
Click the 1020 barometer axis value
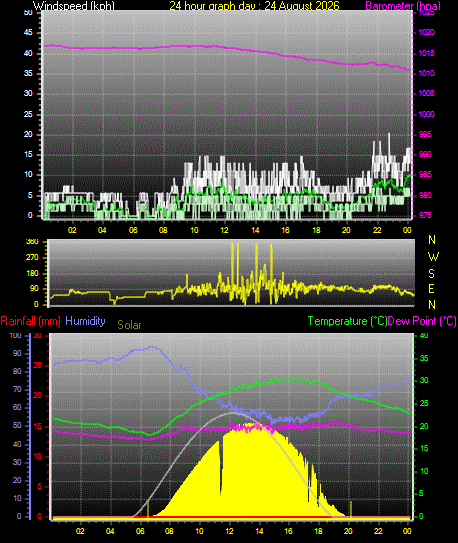coord(426,33)
